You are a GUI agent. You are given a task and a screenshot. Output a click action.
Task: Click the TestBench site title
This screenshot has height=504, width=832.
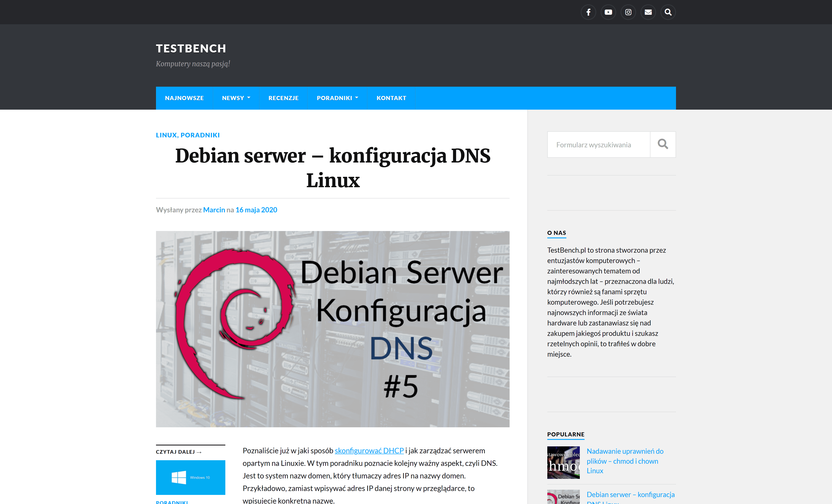[191, 49]
